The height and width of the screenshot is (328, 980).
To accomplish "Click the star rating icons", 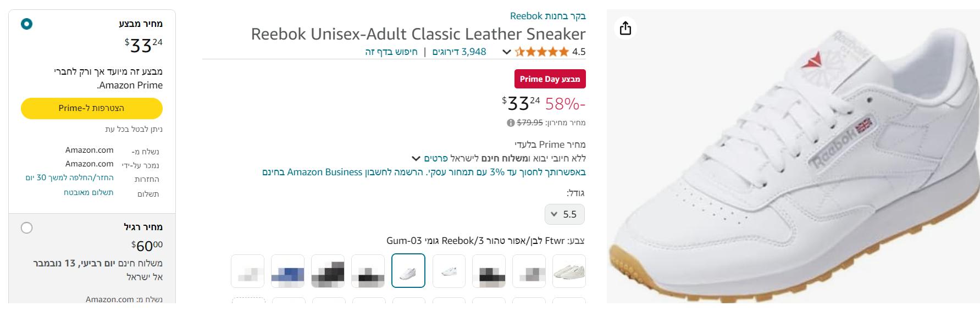I will 541,52.
